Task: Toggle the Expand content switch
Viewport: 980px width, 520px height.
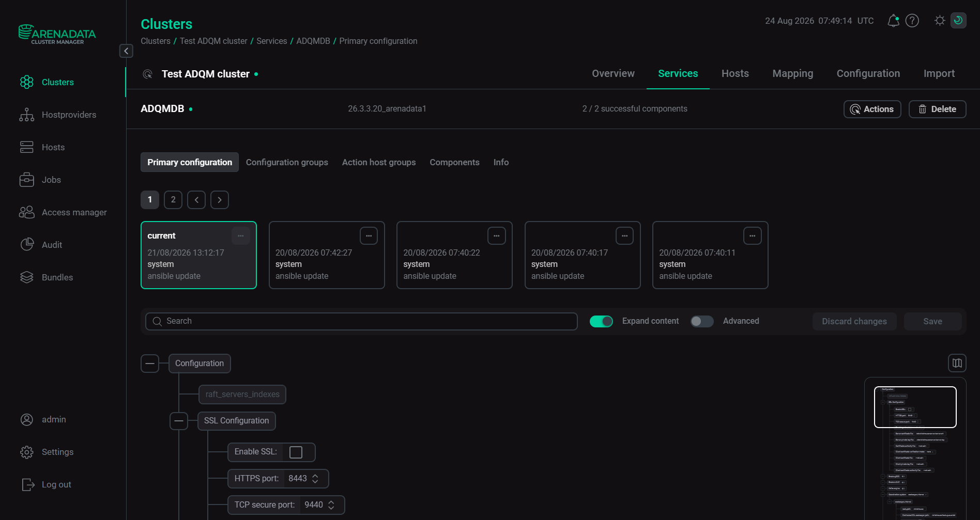Action: [x=601, y=321]
